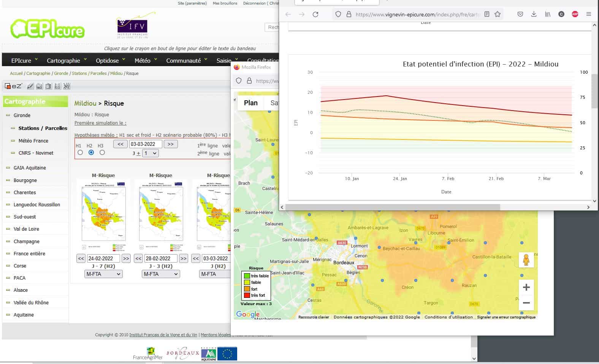The image size is (599, 364).
Task: Click shield icon in middle Firefox popup address bar
Action: 239,81
